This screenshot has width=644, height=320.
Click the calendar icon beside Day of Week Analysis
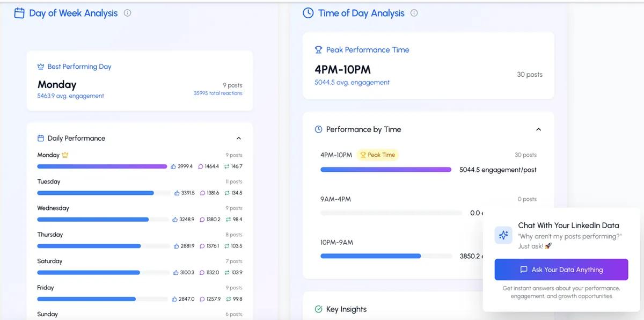[19, 13]
